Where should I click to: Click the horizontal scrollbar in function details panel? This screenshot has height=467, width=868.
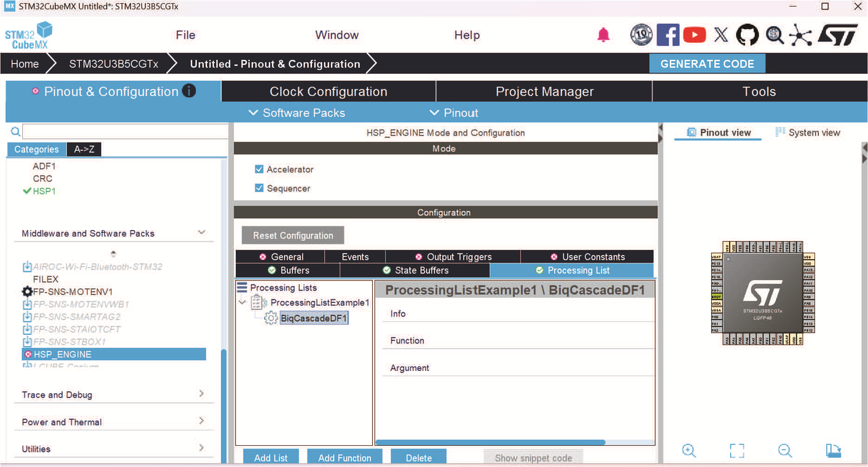(490, 442)
